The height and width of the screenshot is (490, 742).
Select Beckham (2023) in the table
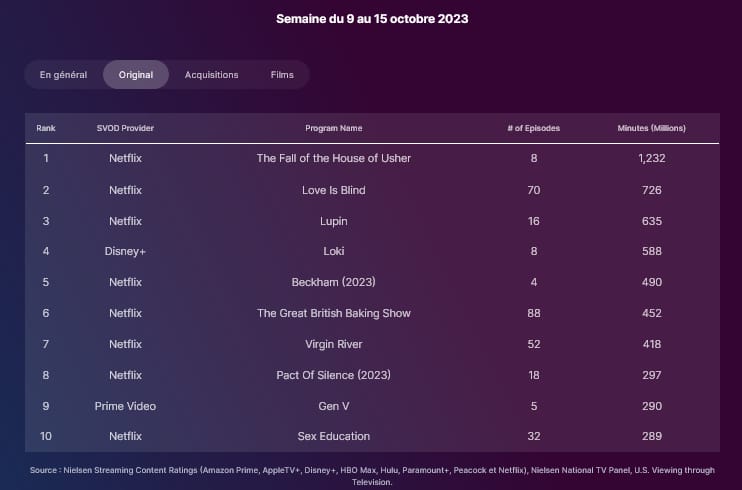(334, 282)
